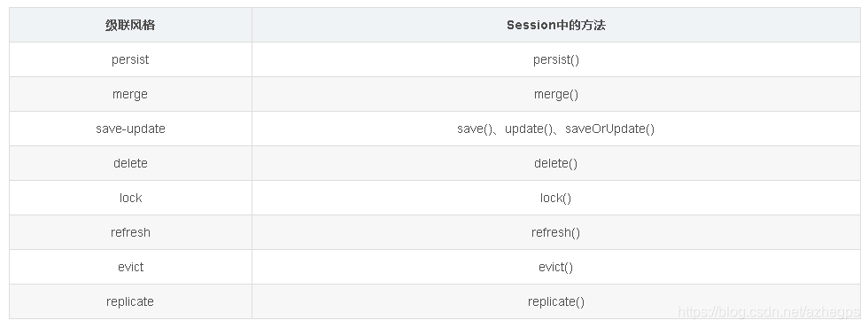Select the lock cascade style cell

(x=130, y=198)
